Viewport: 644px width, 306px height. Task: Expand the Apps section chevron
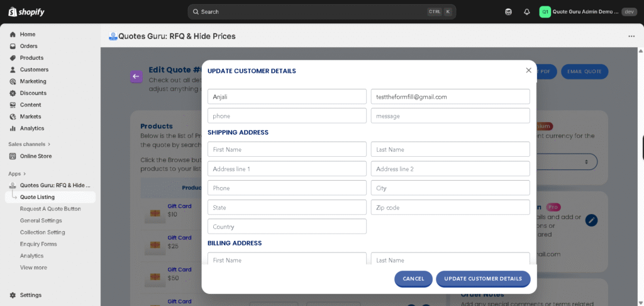click(25, 174)
